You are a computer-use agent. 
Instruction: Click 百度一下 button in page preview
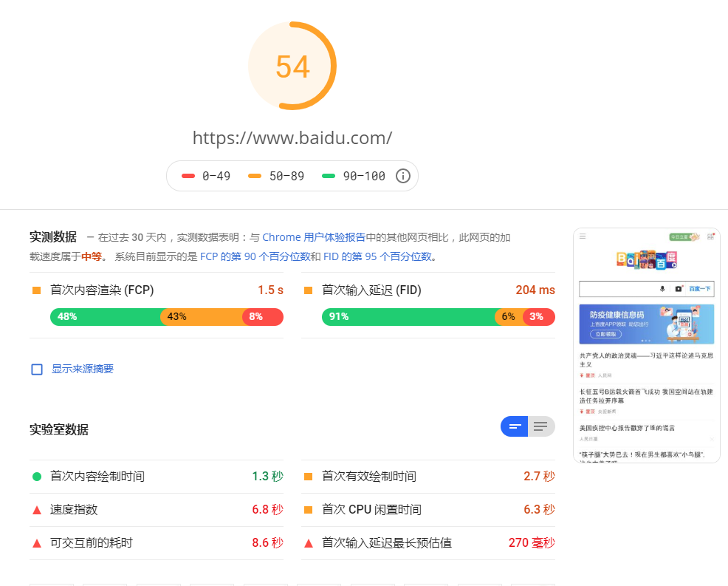[700, 289]
